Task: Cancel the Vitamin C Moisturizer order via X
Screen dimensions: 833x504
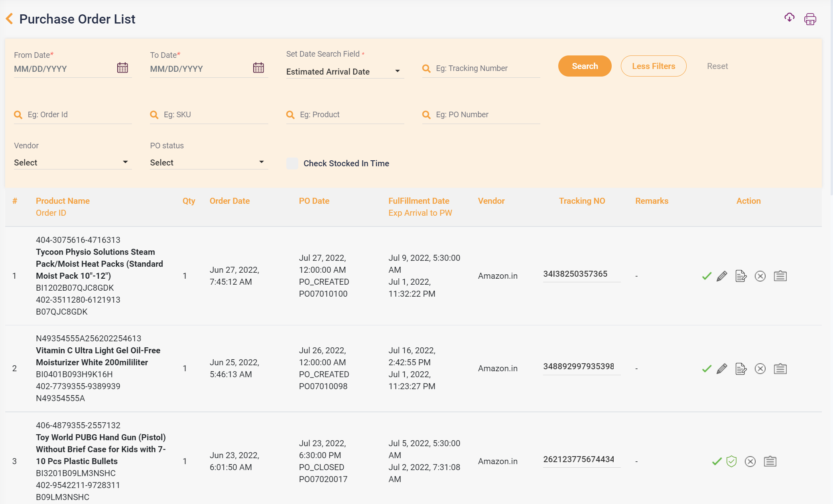Action: point(760,369)
